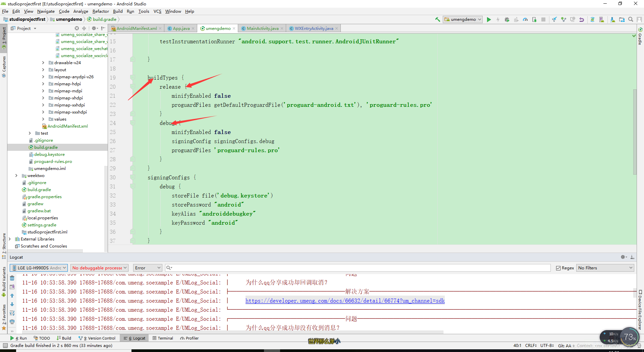Switch to WXEntryActivity.java editor tab

pyautogui.click(x=314, y=28)
